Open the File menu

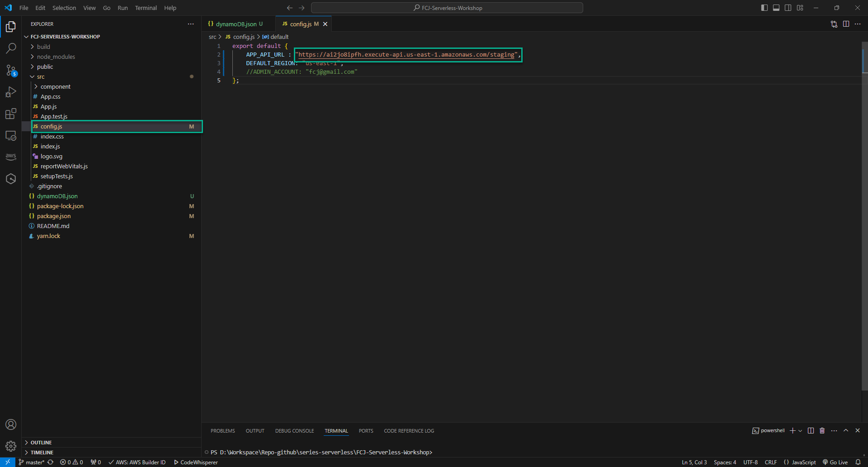(24, 8)
